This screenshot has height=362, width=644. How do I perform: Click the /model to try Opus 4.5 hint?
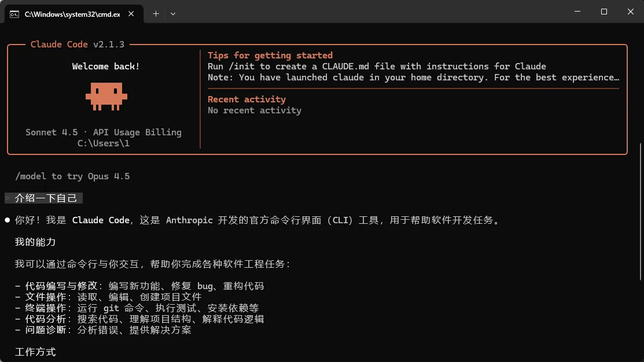[72, 176]
